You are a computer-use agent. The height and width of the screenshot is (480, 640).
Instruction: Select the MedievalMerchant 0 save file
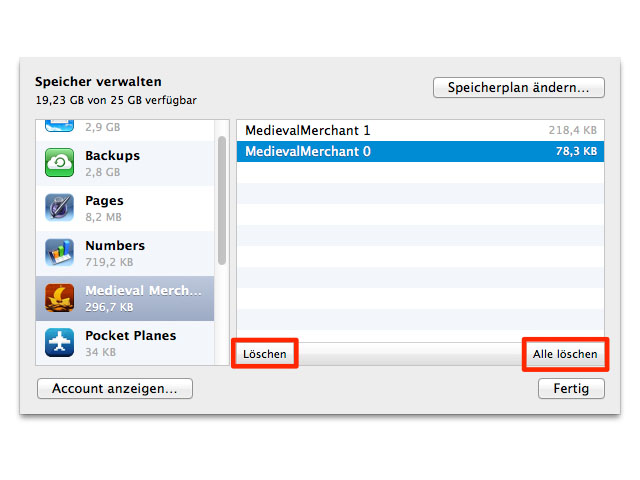420,151
